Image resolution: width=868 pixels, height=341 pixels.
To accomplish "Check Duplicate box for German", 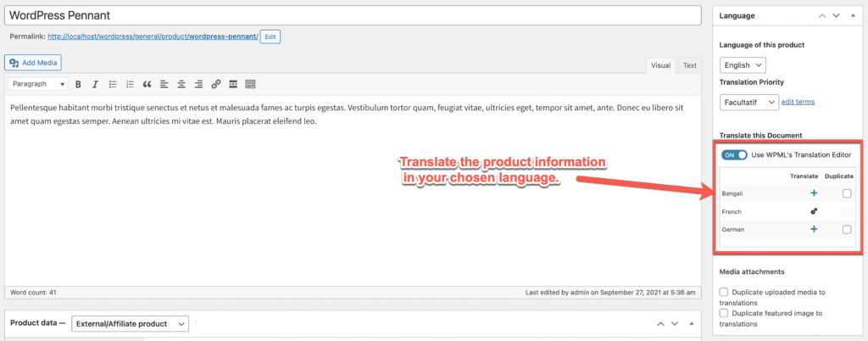I will (x=847, y=229).
